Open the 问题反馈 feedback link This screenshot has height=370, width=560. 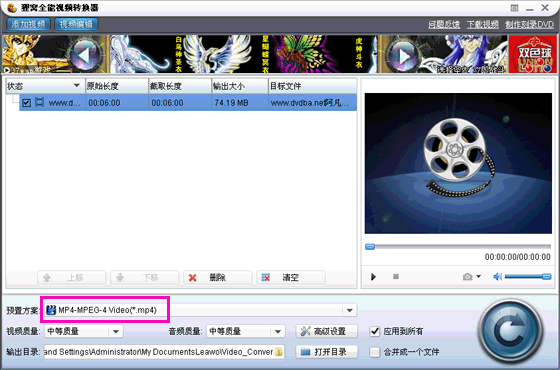tap(444, 24)
